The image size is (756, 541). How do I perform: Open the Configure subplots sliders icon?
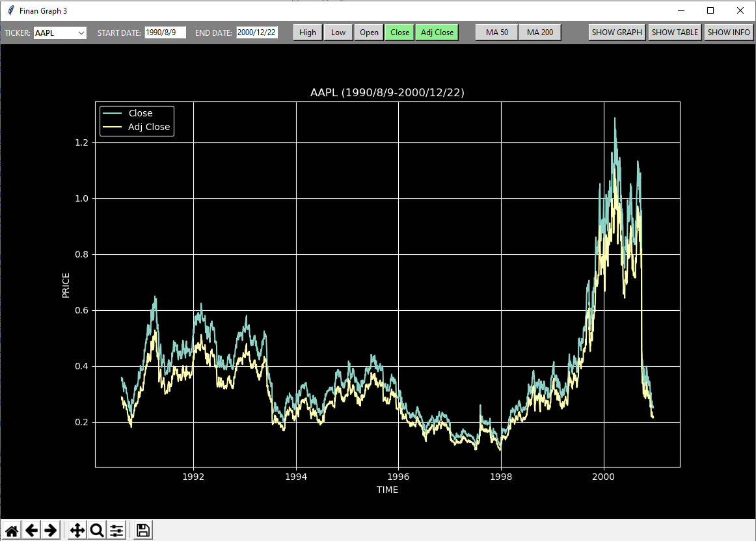click(x=116, y=531)
